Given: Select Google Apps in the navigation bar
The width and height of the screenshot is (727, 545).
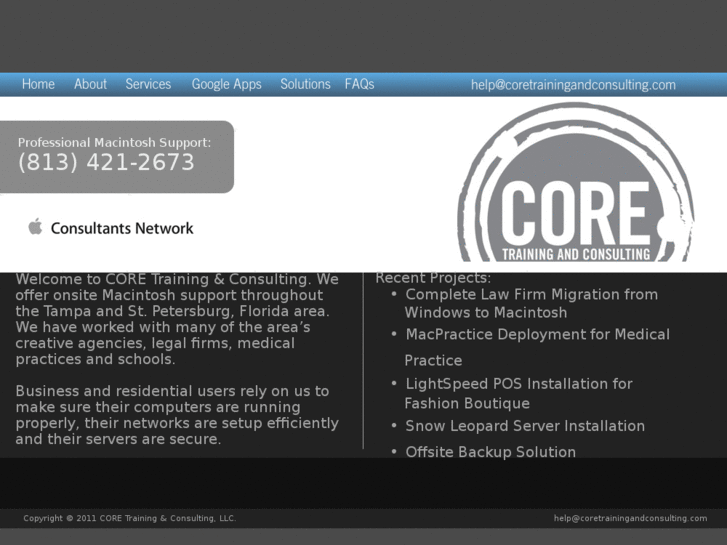Looking at the screenshot, I should point(226,84).
